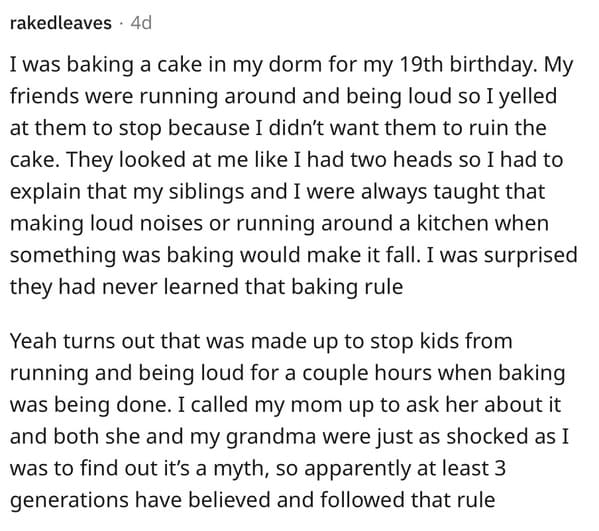The width and height of the screenshot is (599, 531).
Task: Click the 4d comment timestamp
Action: point(141,23)
